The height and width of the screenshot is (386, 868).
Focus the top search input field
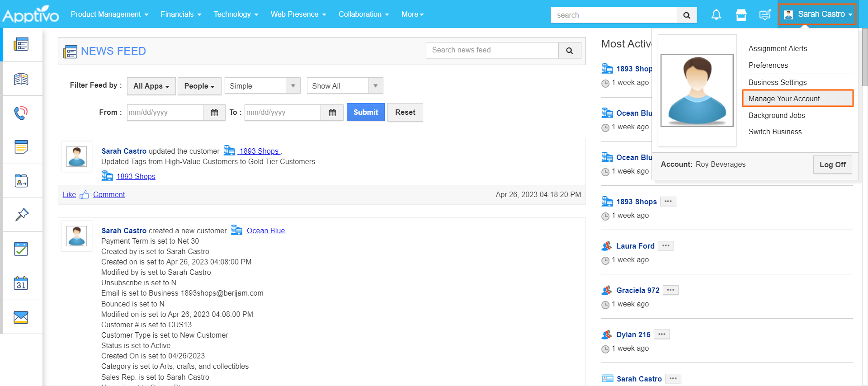point(613,15)
